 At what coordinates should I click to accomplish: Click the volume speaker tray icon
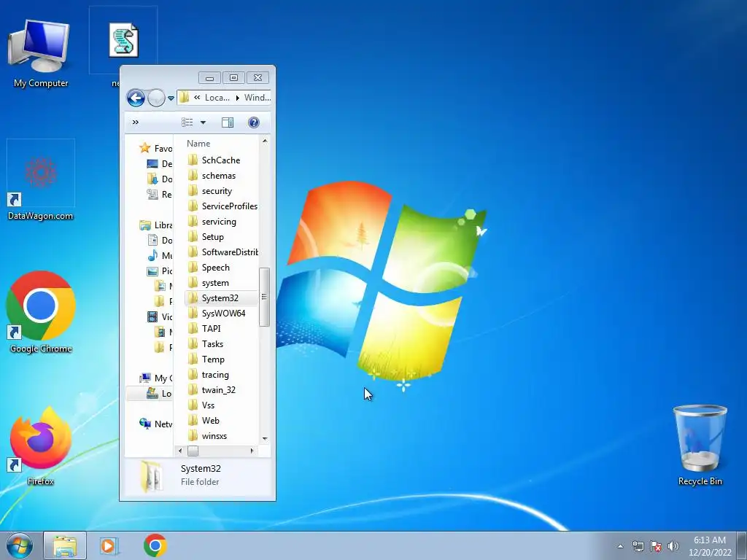[x=673, y=546]
